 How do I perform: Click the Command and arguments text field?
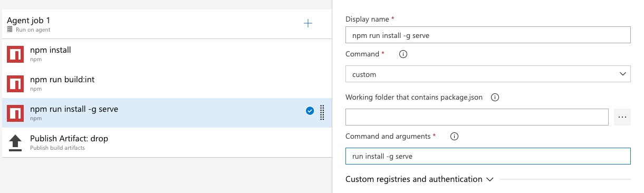[x=488, y=156]
